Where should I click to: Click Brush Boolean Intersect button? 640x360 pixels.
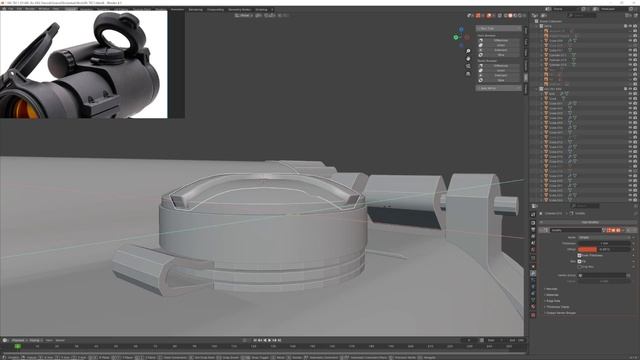pos(500,76)
